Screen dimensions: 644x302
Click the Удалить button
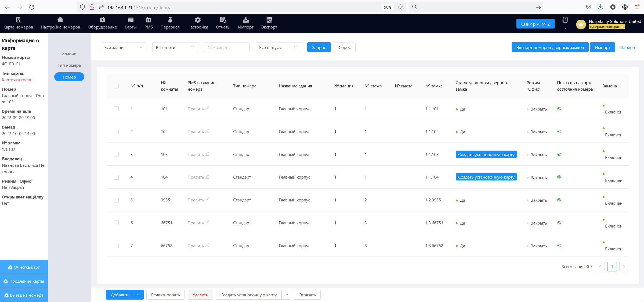(x=200, y=295)
